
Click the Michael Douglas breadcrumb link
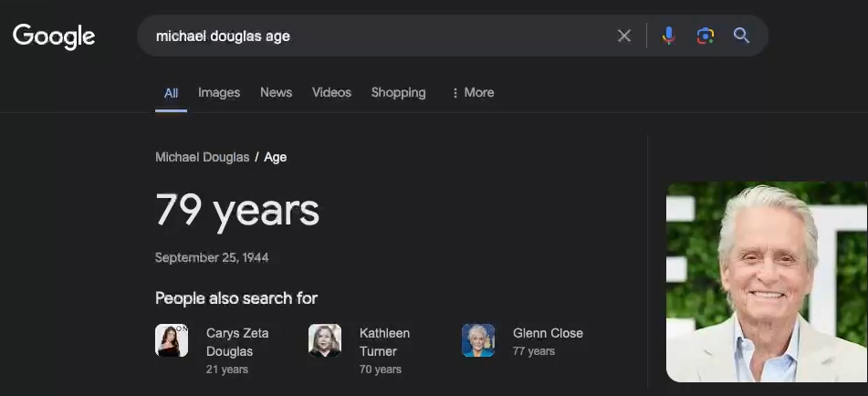pyautogui.click(x=202, y=157)
